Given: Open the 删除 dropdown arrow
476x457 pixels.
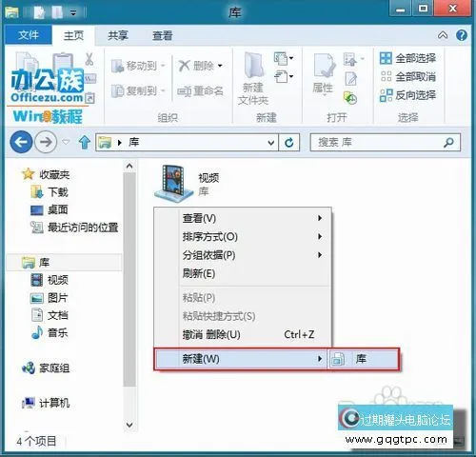Looking at the screenshot, I should point(220,66).
